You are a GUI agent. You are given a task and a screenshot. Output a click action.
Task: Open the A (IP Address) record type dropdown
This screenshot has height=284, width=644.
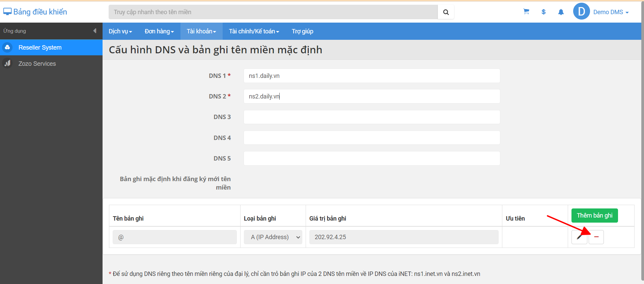[273, 237]
